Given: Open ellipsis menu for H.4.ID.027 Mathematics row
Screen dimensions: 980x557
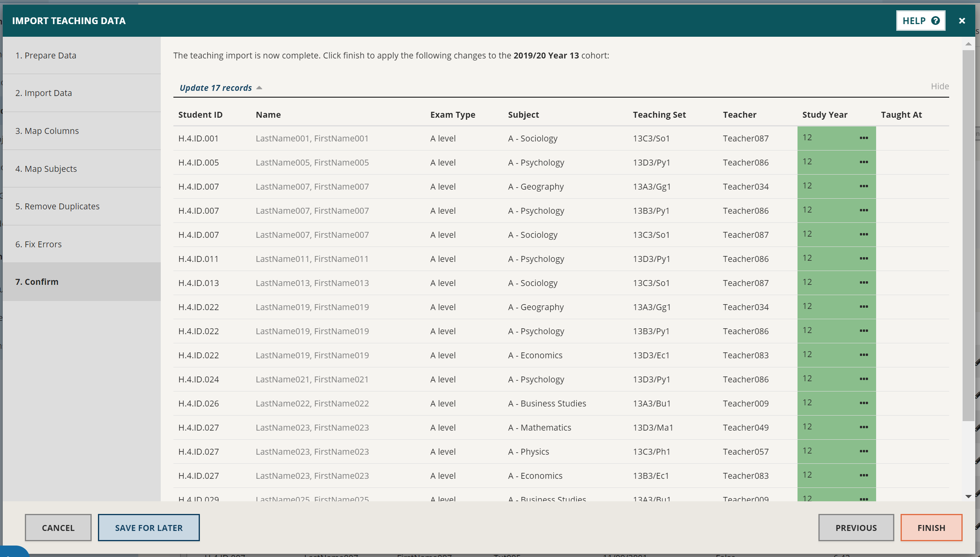Looking at the screenshot, I should pyautogui.click(x=863, y=427).
